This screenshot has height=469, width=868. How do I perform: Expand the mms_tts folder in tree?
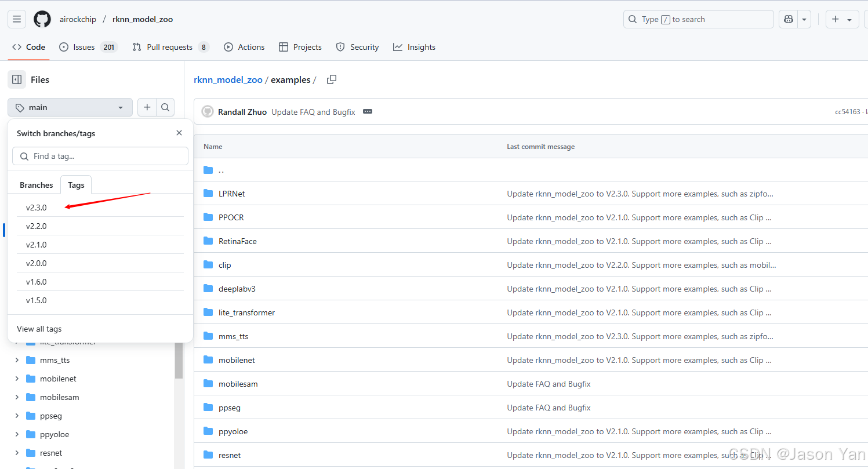17,360
